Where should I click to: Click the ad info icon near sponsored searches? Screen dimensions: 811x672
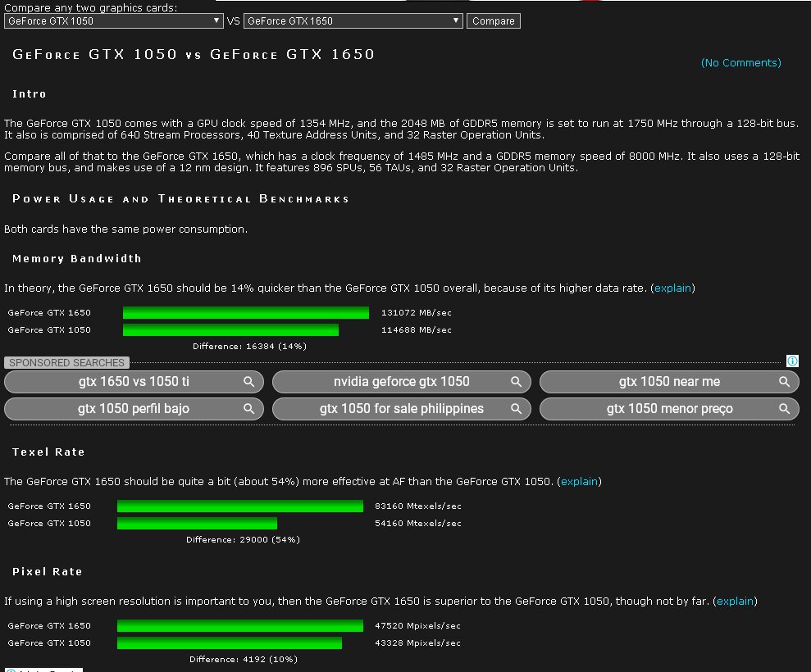coord(792,361)
